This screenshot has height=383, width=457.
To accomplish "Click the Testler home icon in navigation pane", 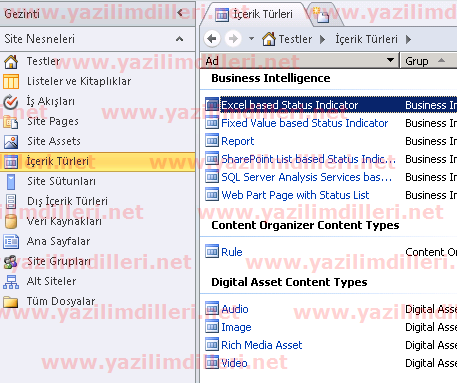I will click(11, 62).
